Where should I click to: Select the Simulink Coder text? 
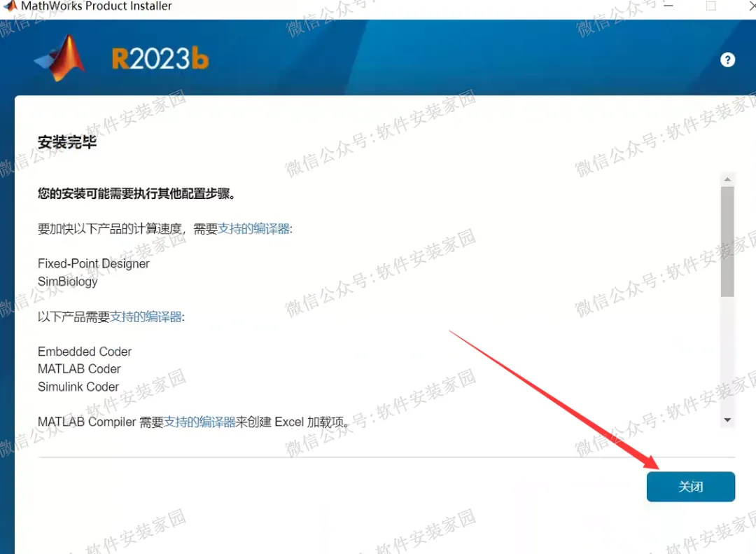[78, 387]
